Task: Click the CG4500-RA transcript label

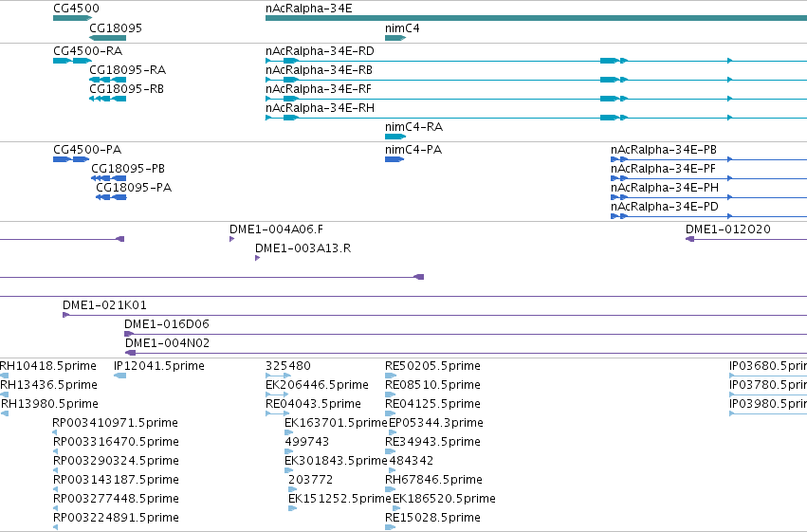Action: 88,51
